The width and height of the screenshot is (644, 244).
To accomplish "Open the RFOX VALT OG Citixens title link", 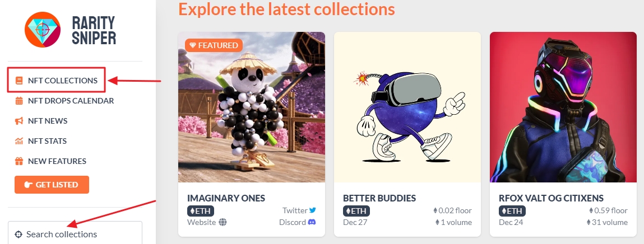I will click(551, 198).
